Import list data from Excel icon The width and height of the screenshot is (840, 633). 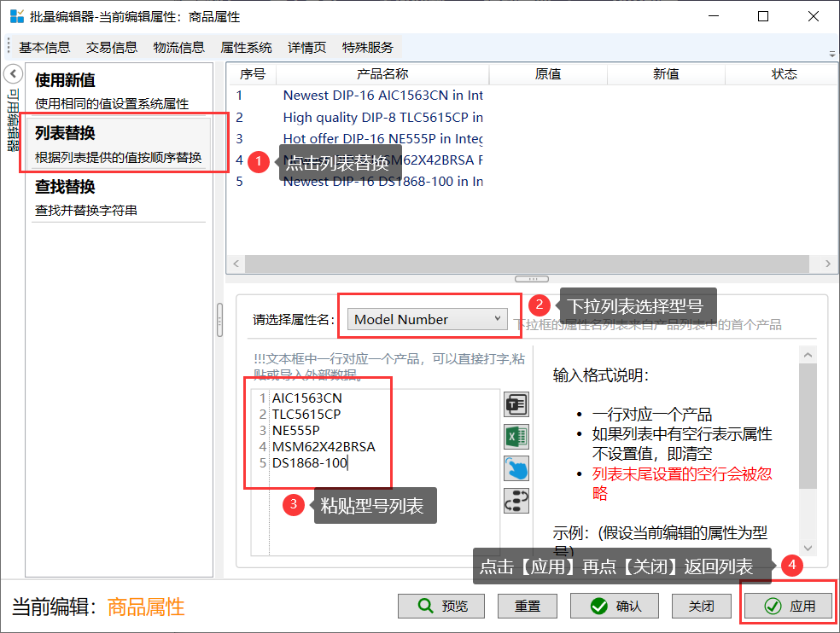click(x=516, y=436)
